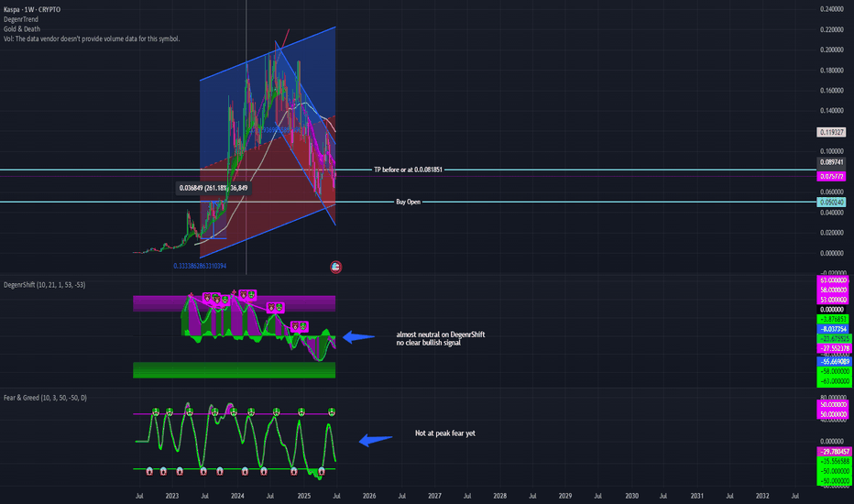The width and height of the screenshot is (854, 504).
Task: Select the 'TP before or at 0.081851' line label
Action: [x=408, y=170]
